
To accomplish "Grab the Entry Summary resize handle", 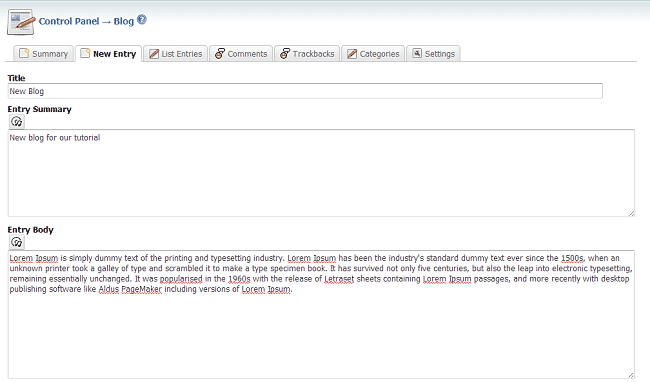I will (x=631, y=213).
